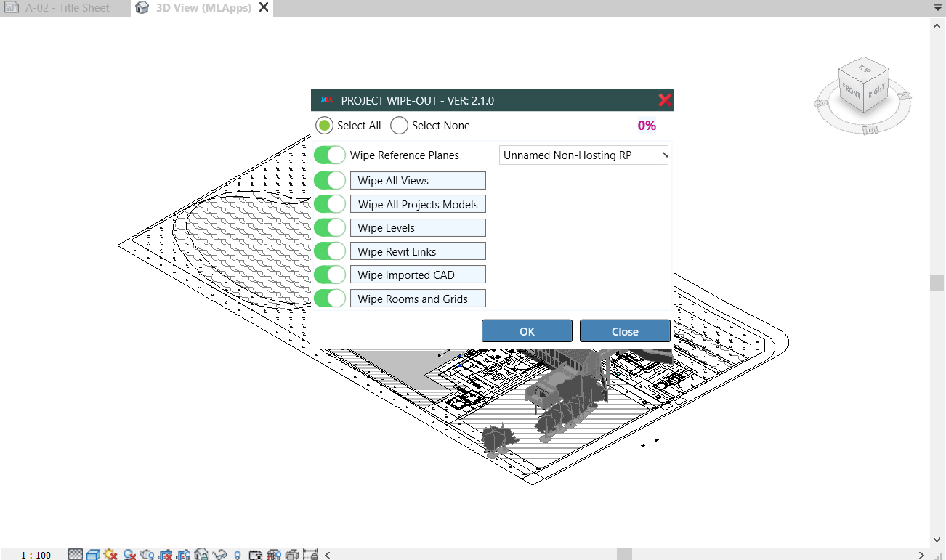The image size is (946, 560).
Task: Close the Project Wipe-Out dialog with red X
Action: tap(665, 100)
